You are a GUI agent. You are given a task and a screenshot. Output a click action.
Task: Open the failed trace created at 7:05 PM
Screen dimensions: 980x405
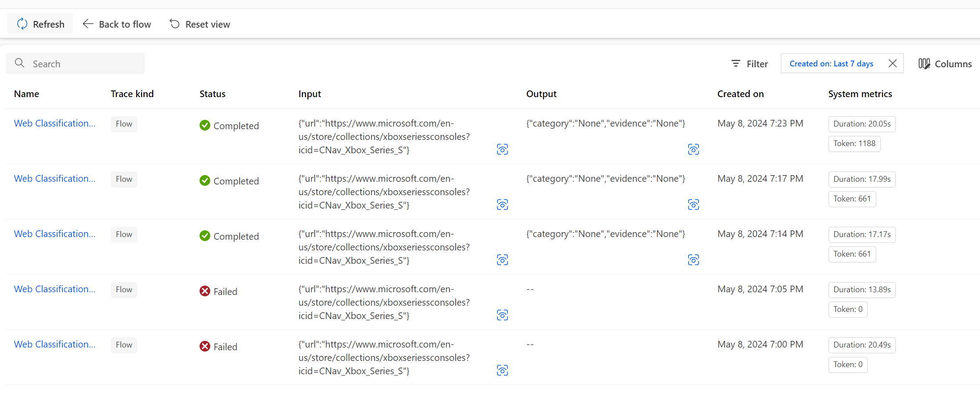tap(54, 289)
